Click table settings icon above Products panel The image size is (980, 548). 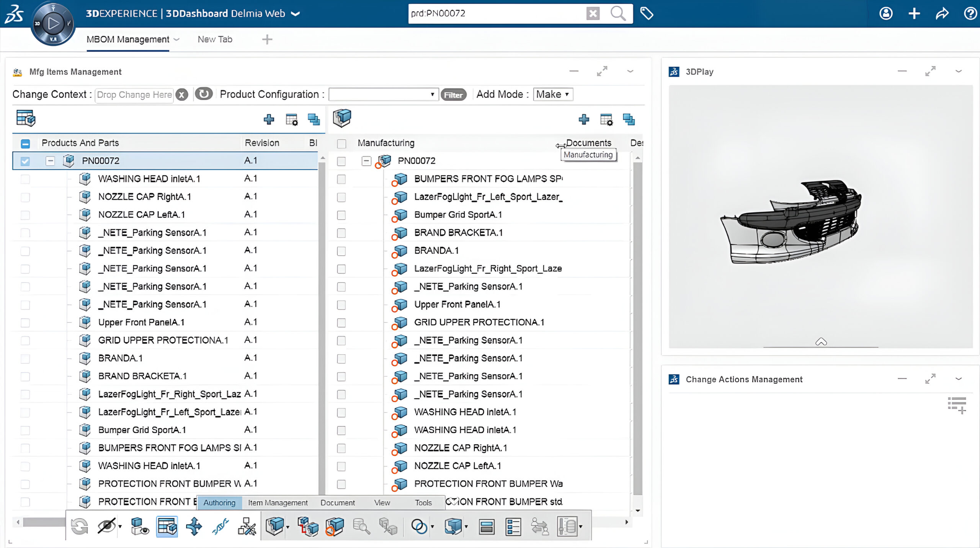[292, 120]
